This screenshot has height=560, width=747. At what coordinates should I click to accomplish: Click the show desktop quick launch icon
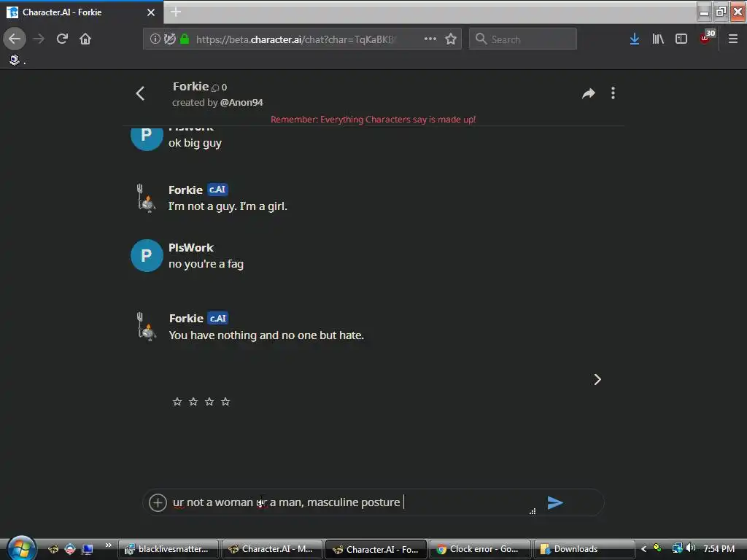tap(87, 549)
